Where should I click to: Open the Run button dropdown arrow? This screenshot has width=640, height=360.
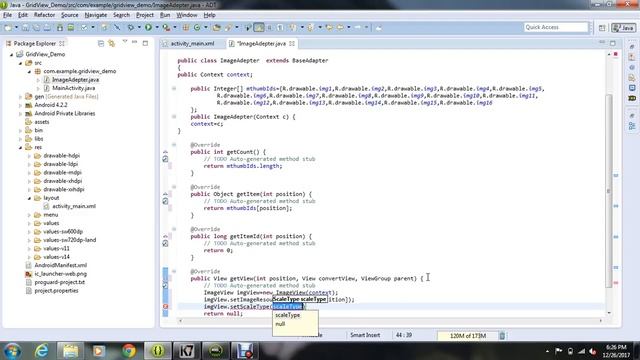point(157,27)
